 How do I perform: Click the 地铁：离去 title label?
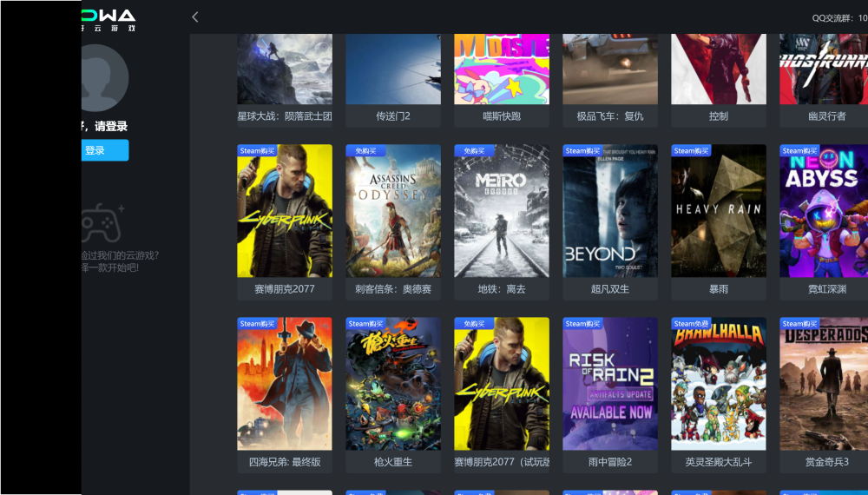tap(502, 289)
